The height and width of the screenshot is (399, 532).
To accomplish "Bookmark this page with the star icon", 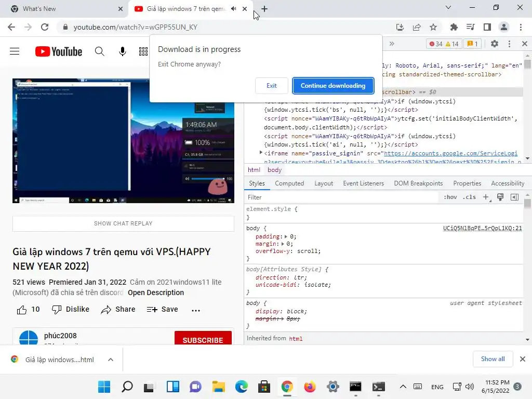I will (433, 27).
